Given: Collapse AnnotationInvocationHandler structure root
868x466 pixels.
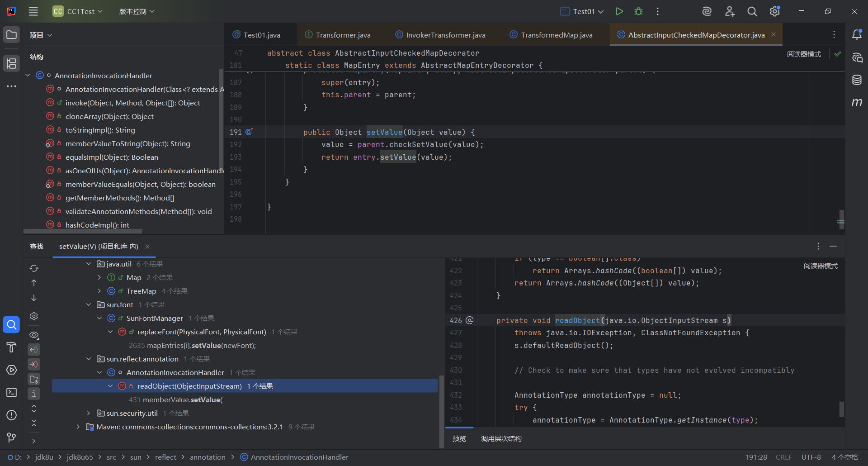Looking at the screenshot, I should (x=28, y=76).
